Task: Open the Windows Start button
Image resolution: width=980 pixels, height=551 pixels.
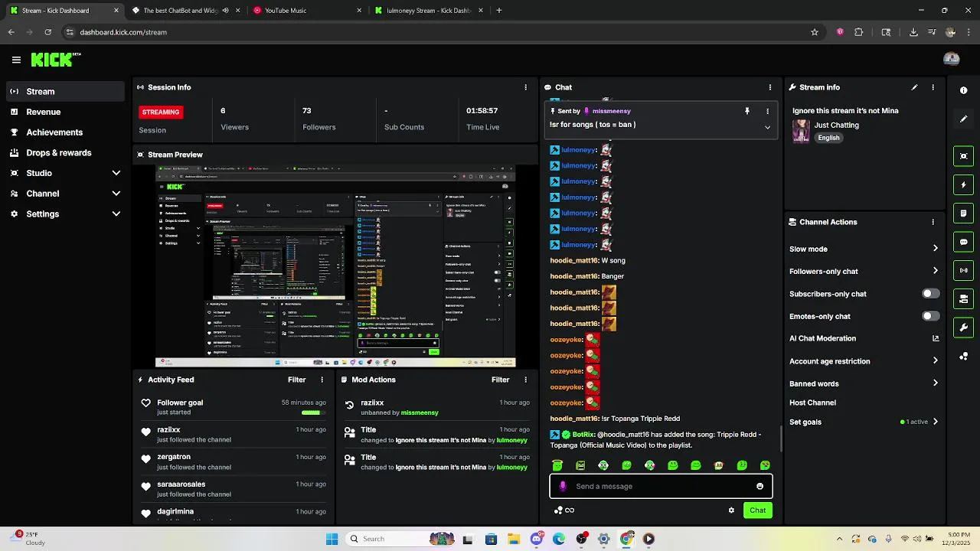Action: click(332, 539)
